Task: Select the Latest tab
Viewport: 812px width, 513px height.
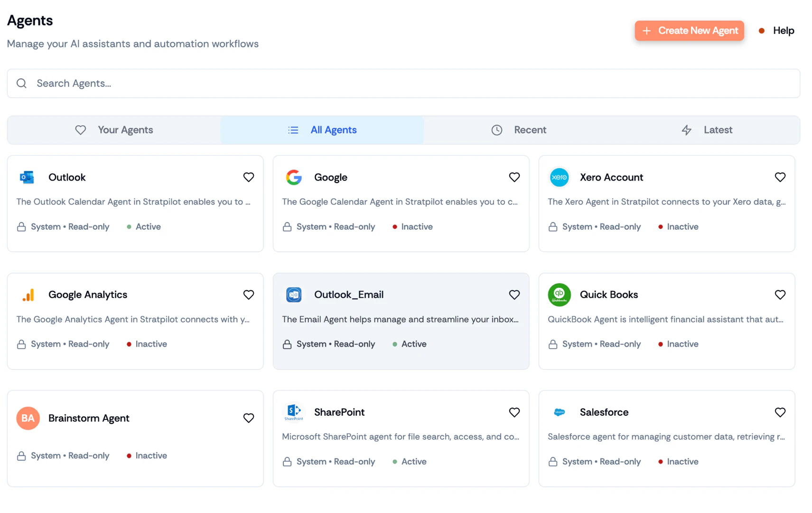Action: click(707, 130)
